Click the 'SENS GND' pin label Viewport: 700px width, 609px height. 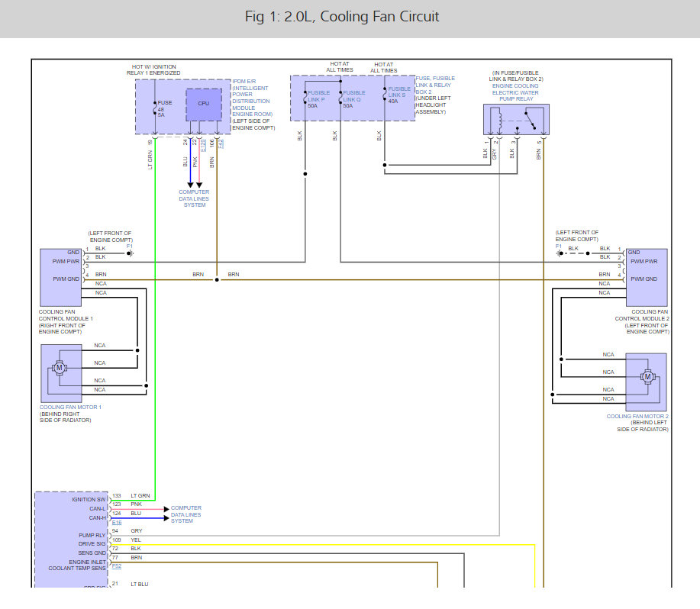(x=92, y=553)
